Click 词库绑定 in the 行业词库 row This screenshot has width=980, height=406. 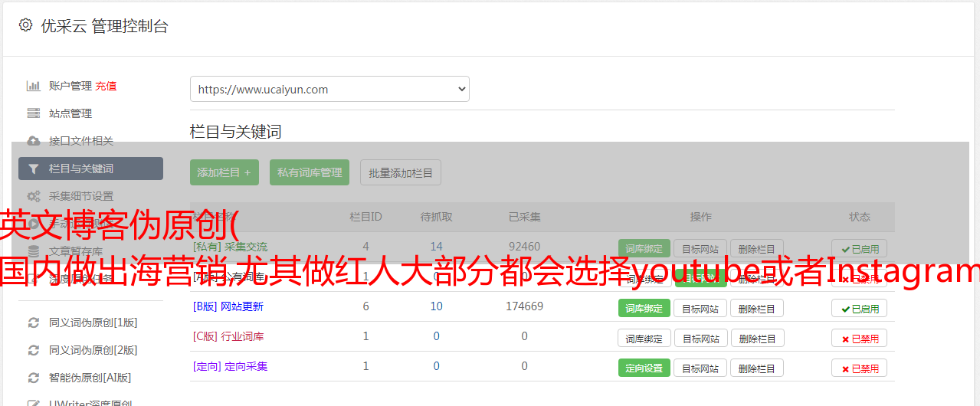644,338
